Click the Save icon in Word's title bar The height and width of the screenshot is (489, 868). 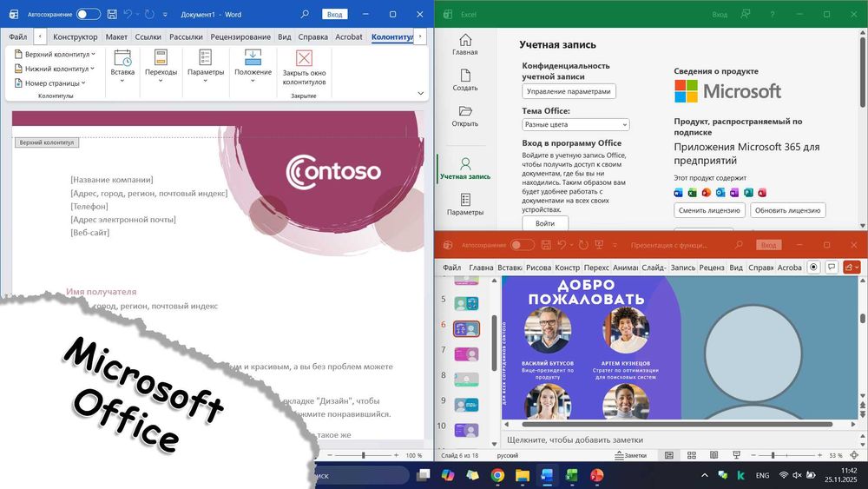(112, 15)
